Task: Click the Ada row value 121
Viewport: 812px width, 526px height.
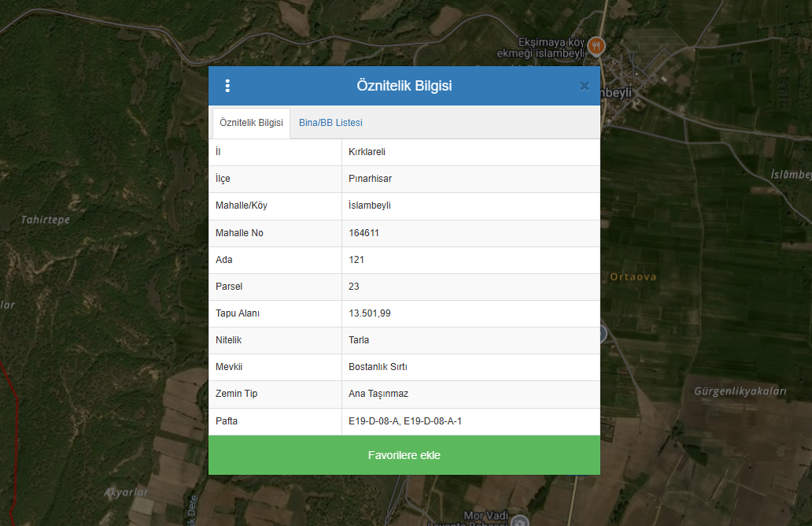Action: point(356,260)
